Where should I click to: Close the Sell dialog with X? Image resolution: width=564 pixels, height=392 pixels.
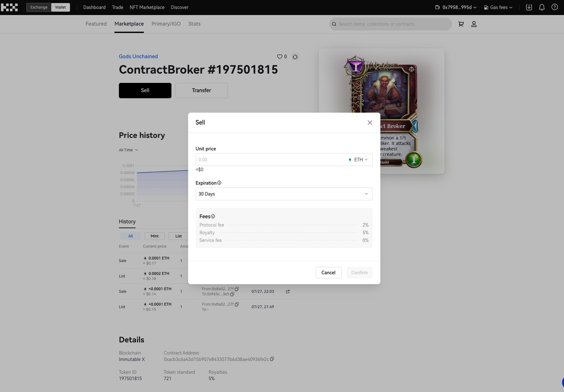click(370, 122)
